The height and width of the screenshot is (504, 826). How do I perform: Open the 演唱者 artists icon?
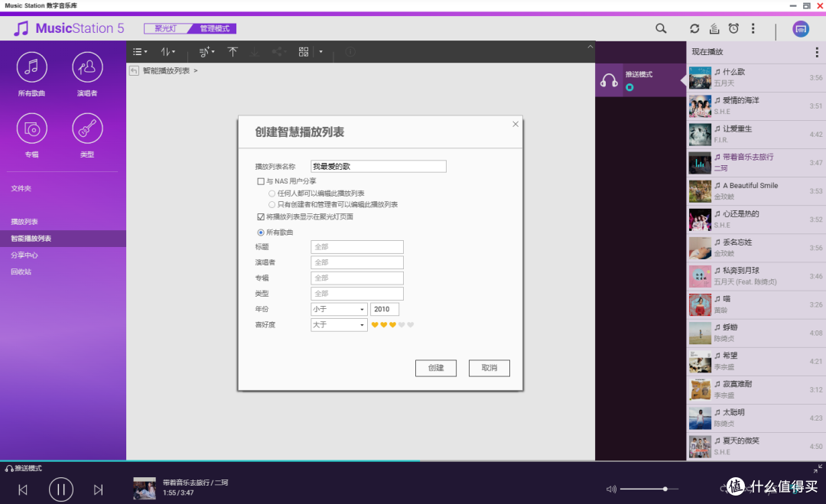(87, 67)
